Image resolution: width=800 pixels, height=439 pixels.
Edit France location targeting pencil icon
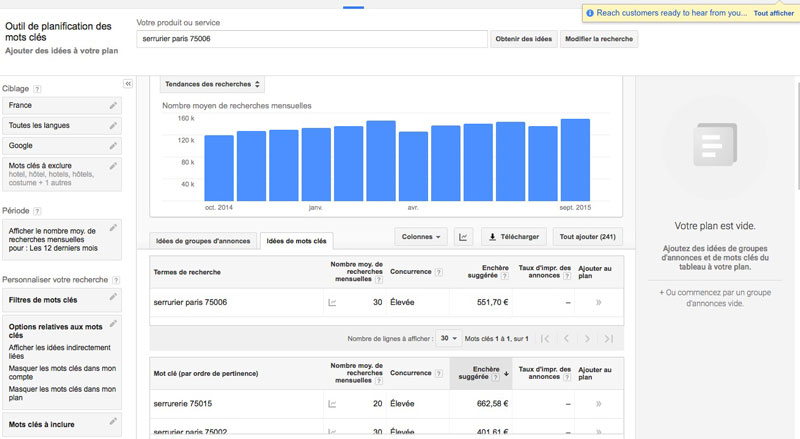click(113, 105)
